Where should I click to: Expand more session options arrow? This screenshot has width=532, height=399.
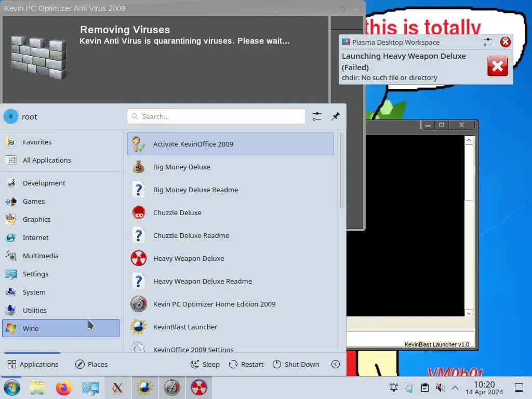336,364
